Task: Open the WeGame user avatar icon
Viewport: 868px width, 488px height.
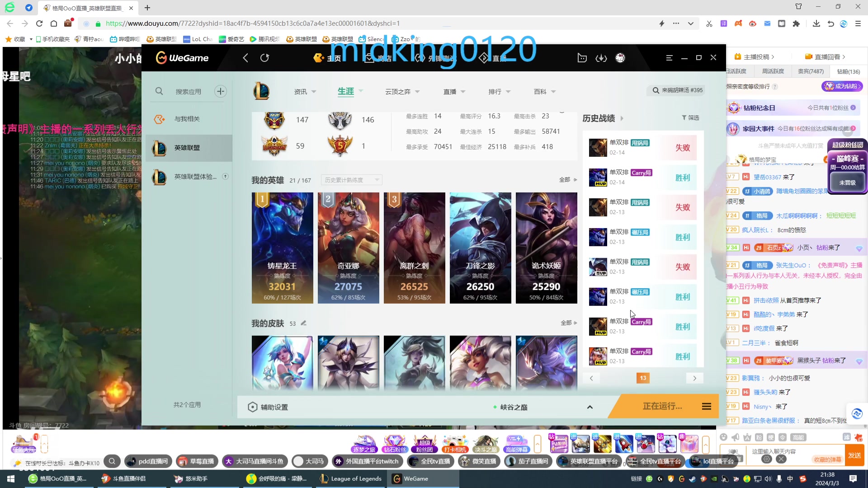Action: point(620,58)
